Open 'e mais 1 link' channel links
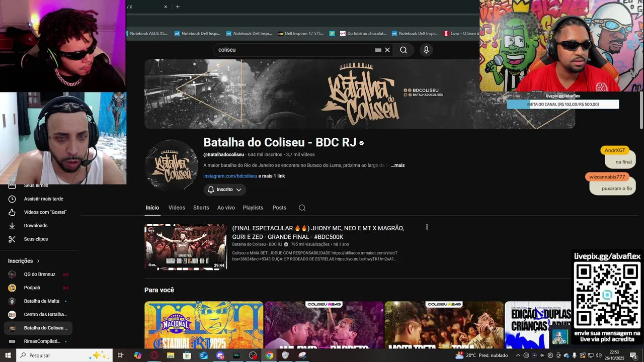644x362 pixels. pyautogui.click(x=272, y=176)
